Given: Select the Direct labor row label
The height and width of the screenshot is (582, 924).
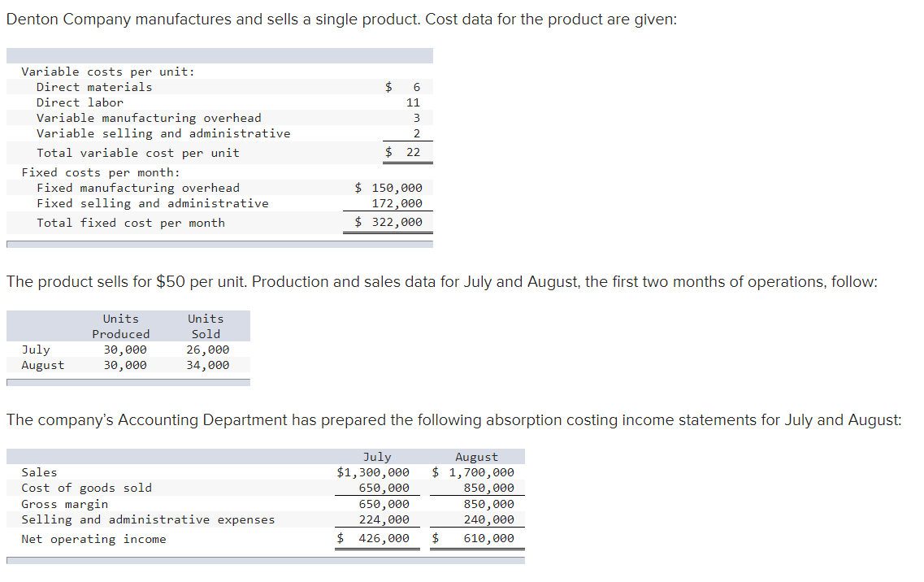Looking at the screenshot, I should click(80, 102).
